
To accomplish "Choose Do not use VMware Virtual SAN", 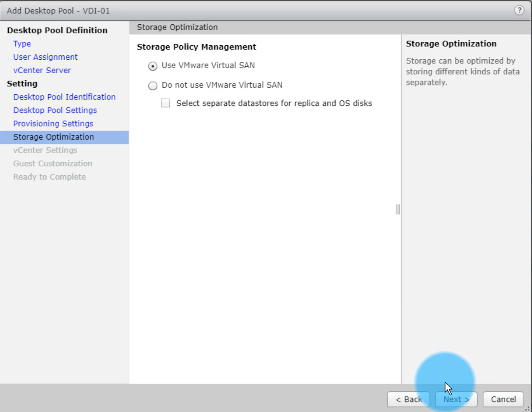I will point(153,86).
